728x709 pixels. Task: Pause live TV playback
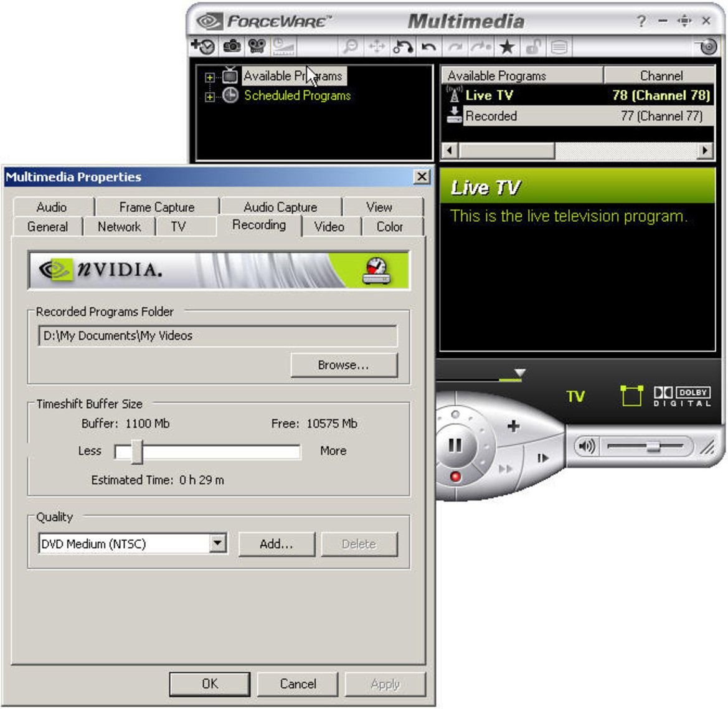point(455,445)
